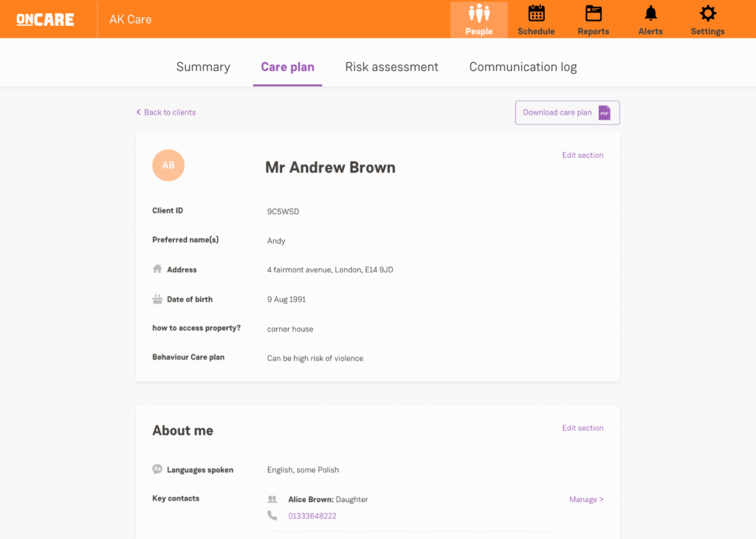Open the Settings gear icon
Viewport: 756px width, 539px height.
pyautogui.click(x=707, y=13)
